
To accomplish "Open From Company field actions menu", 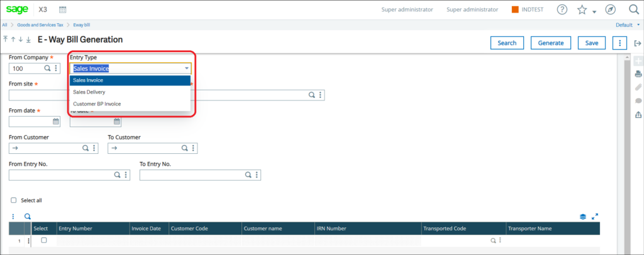I will point(56,68).
